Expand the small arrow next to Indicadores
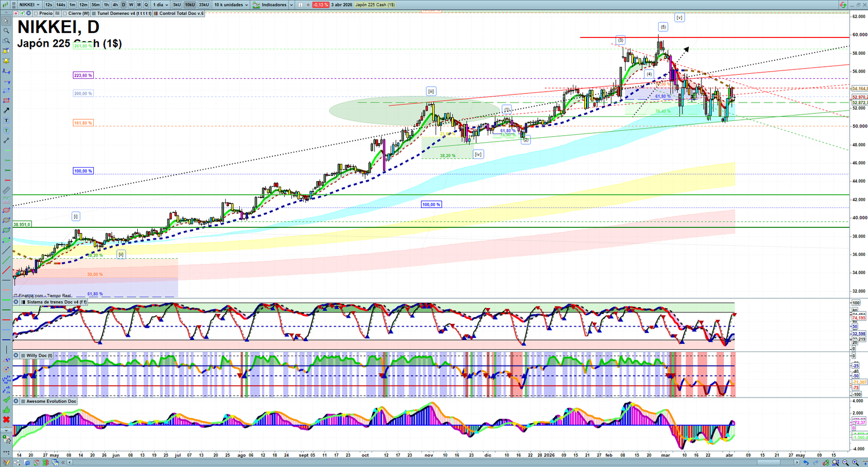868x467 pixels. tap(291, 5)
